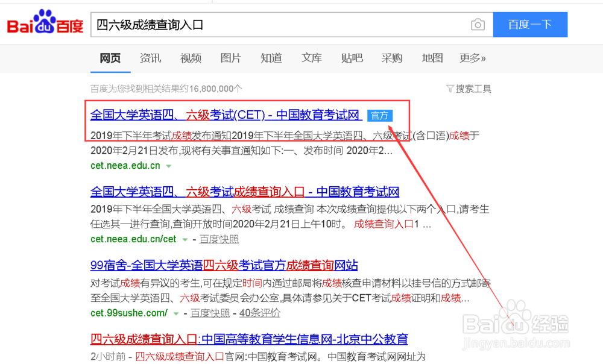This screenshot has width=603, height=364.
Task: Click the 百度一下 search button
Action: pyautogui.click(x=530, y=25)
